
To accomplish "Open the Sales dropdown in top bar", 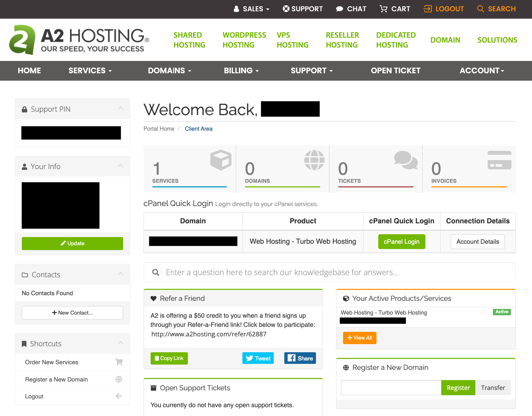I will [252, 9].
